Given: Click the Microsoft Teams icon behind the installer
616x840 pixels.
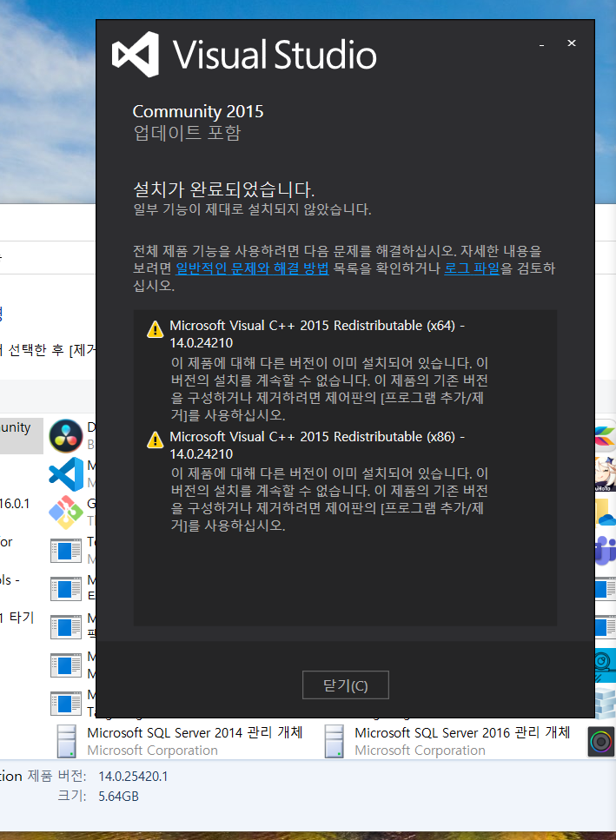Looking at the screenshot, I should tap(606, 550).
